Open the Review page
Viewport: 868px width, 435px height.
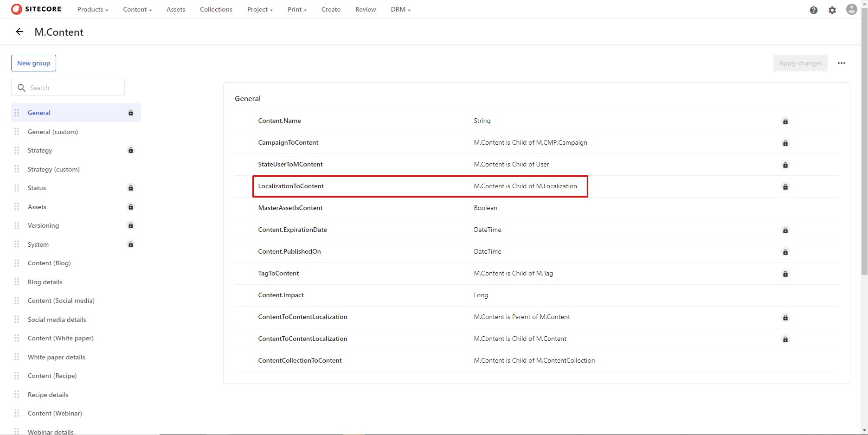point(366,9)
